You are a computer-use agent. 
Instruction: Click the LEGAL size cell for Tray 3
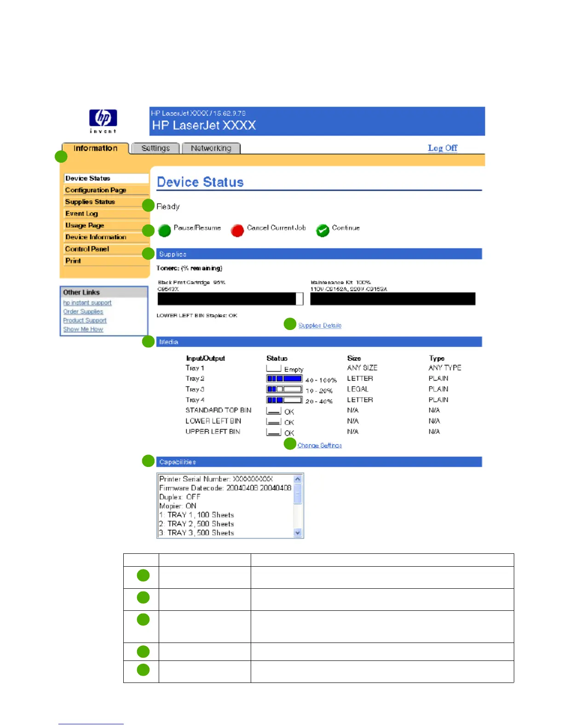(x=358, y=389)
